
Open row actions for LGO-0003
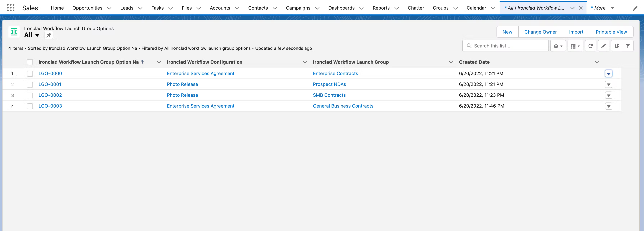(608, 106)
